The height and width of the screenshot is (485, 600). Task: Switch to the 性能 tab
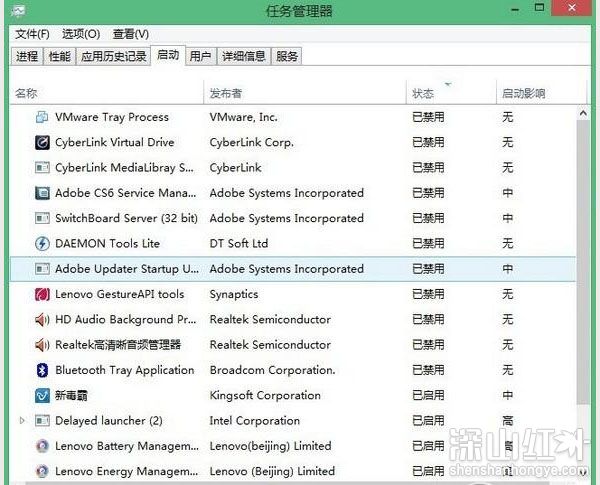60,57
